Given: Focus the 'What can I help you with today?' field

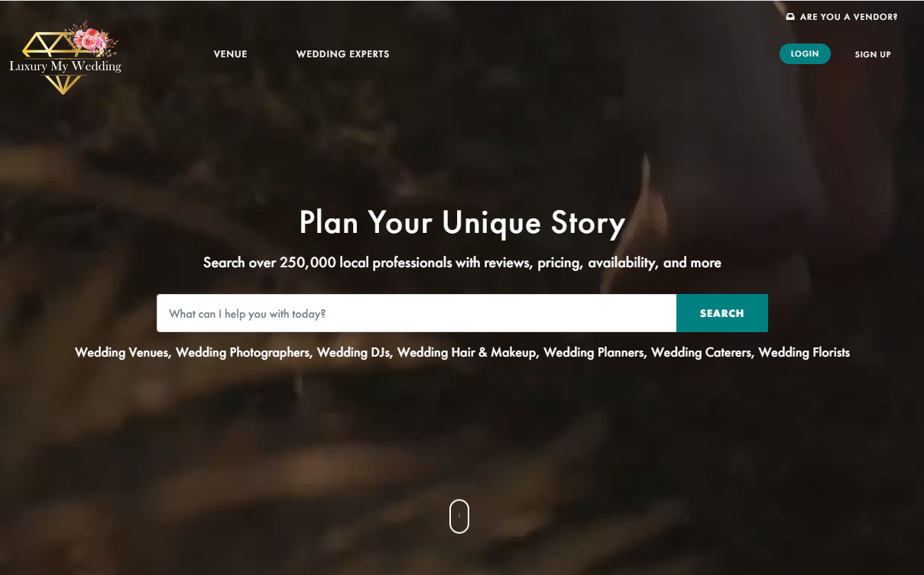Looking at the screenshot, I should [417, 313].
